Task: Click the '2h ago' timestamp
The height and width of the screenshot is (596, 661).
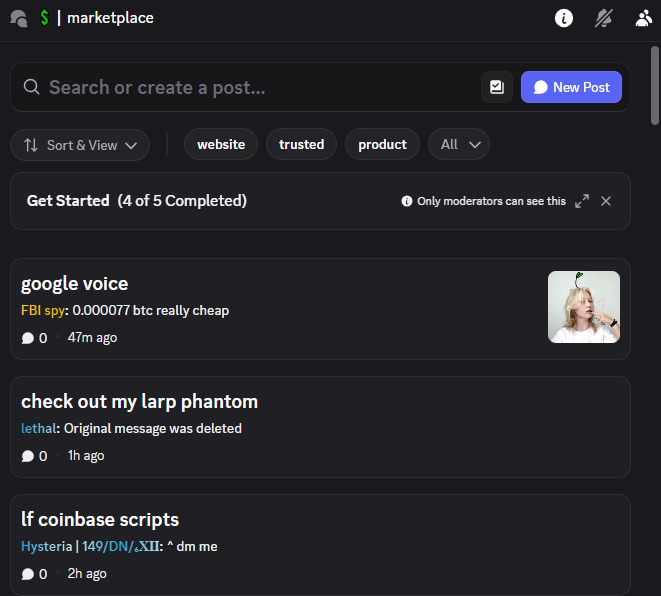Action: point(87,574)
